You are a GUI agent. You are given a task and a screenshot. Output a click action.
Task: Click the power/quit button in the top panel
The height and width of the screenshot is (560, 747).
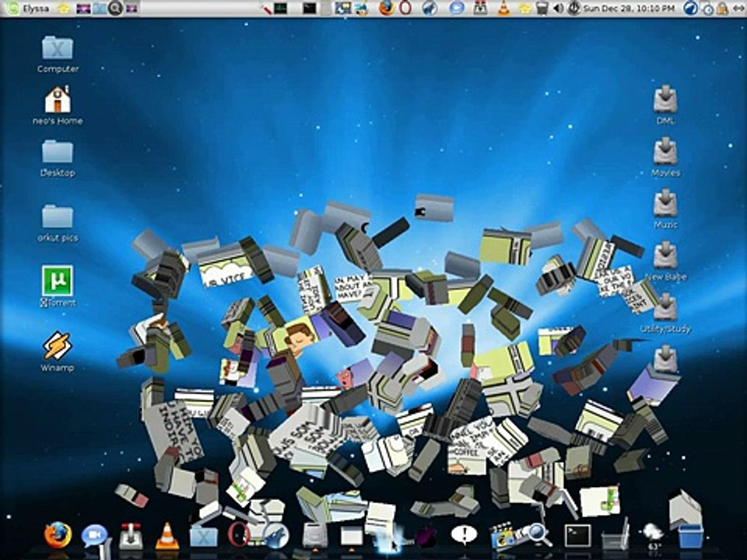click(x=574, y=8)
